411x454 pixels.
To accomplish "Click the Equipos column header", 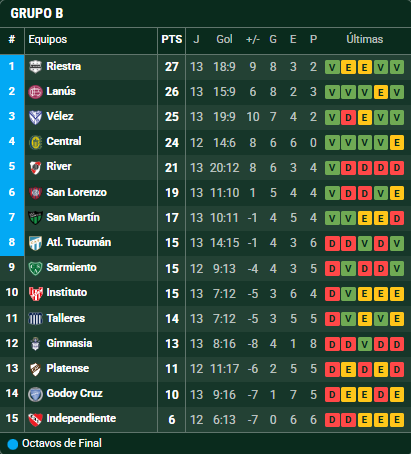I will tap(48, 39).
